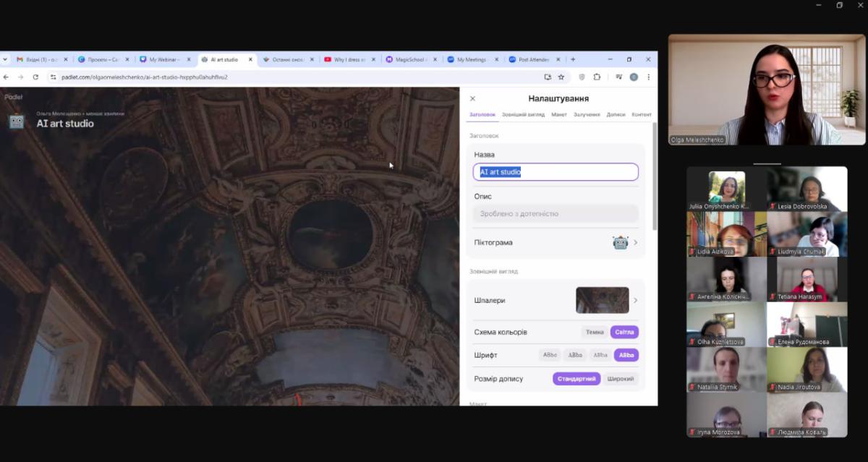The height and width of the screenshot is (462, 868).
Task: Choose the Стандартний post size
Action: [x=576, y=379]
